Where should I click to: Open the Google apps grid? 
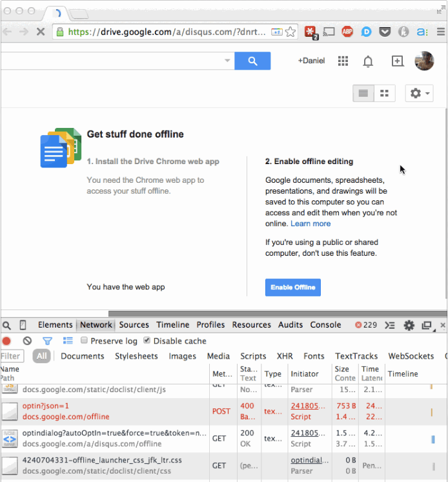343,61
